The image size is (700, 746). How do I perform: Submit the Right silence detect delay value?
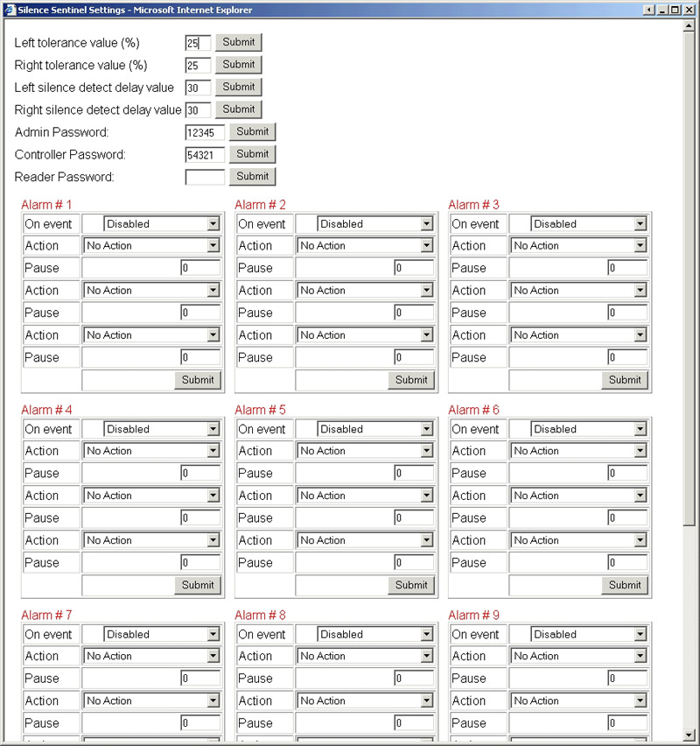coord(238,109)
